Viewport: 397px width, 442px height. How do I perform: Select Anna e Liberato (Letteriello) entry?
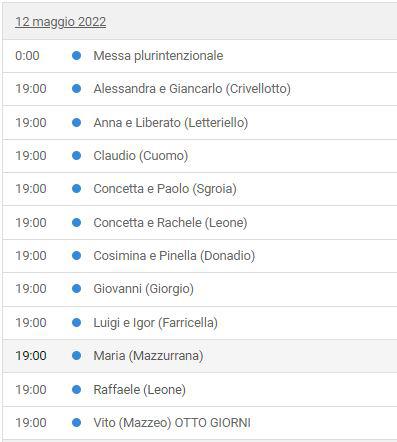point(171,123)
